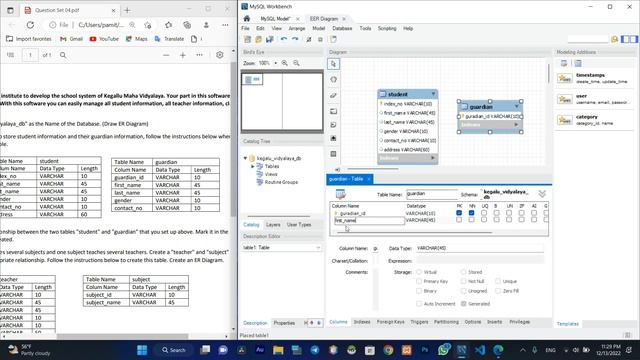Expand table editor header double chevron
Viewport: 640px width, 360px height.
(542, 194)
